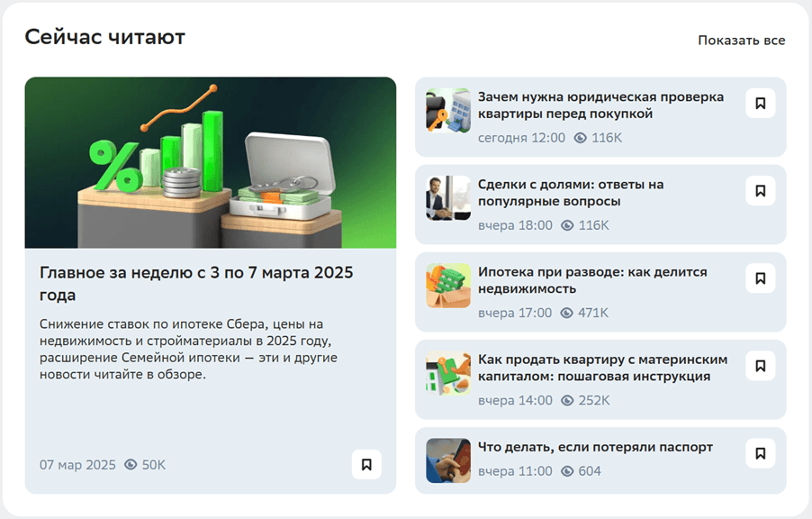Click the man in suit thumbnail
The image size is (812, 519).
click(448, 198)
